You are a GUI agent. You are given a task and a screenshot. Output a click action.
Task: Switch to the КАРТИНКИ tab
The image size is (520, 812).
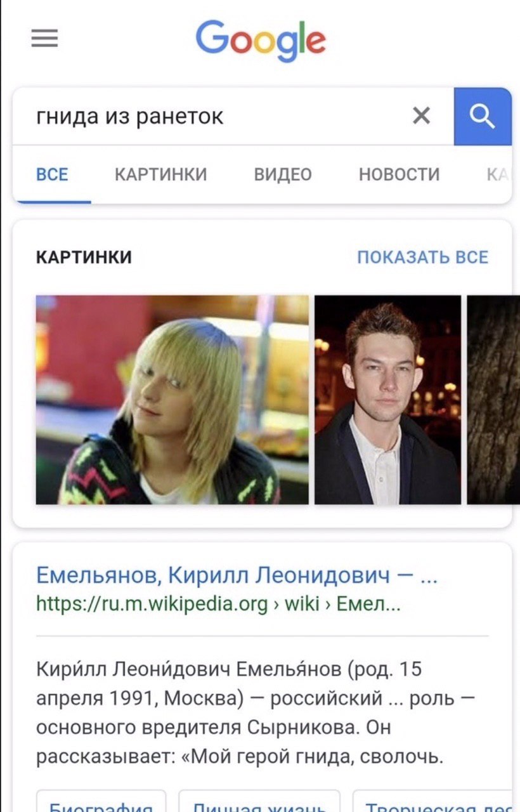click(x=161, y=174)
